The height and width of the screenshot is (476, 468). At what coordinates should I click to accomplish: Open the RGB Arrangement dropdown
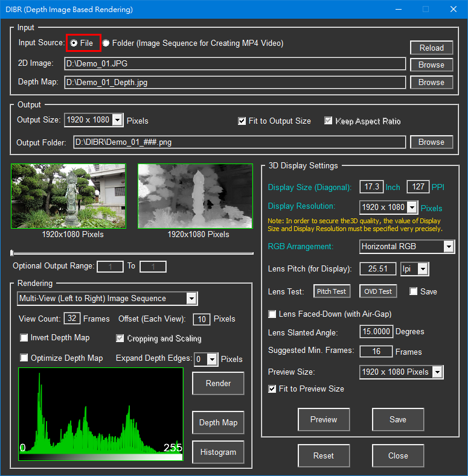(449, 247)
